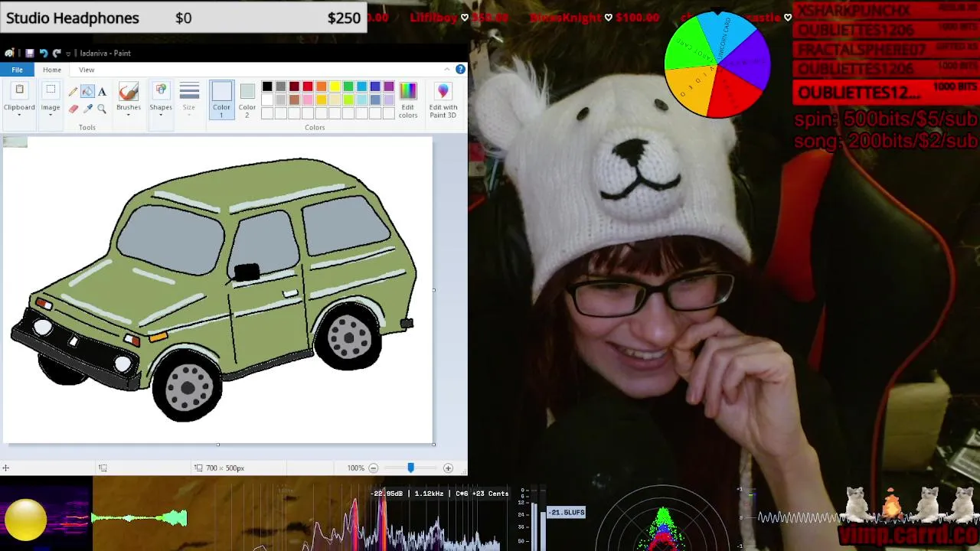
Task: Pick the gold color swatch
Action: [322, 100]
